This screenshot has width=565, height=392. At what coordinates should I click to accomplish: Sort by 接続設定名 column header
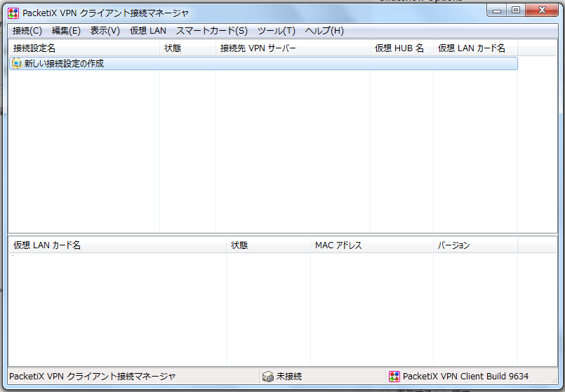84,48
